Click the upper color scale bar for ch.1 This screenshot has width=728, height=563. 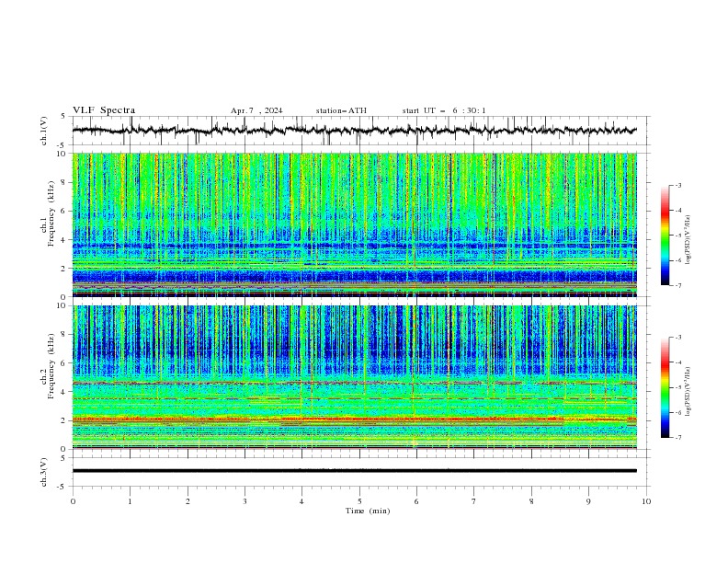coord(665,236)
